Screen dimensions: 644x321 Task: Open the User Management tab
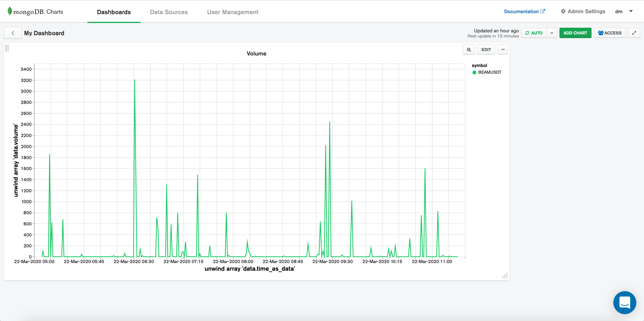pos(232,12)
